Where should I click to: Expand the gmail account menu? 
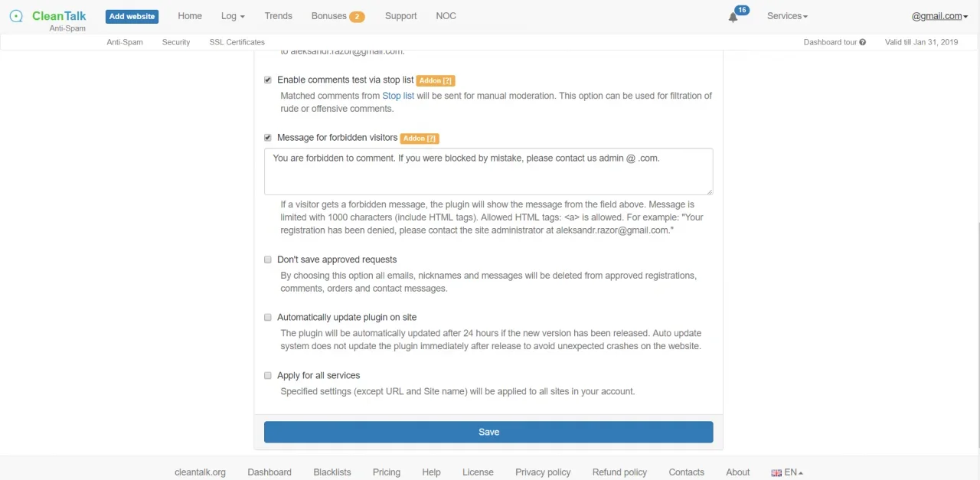[939, 15]
